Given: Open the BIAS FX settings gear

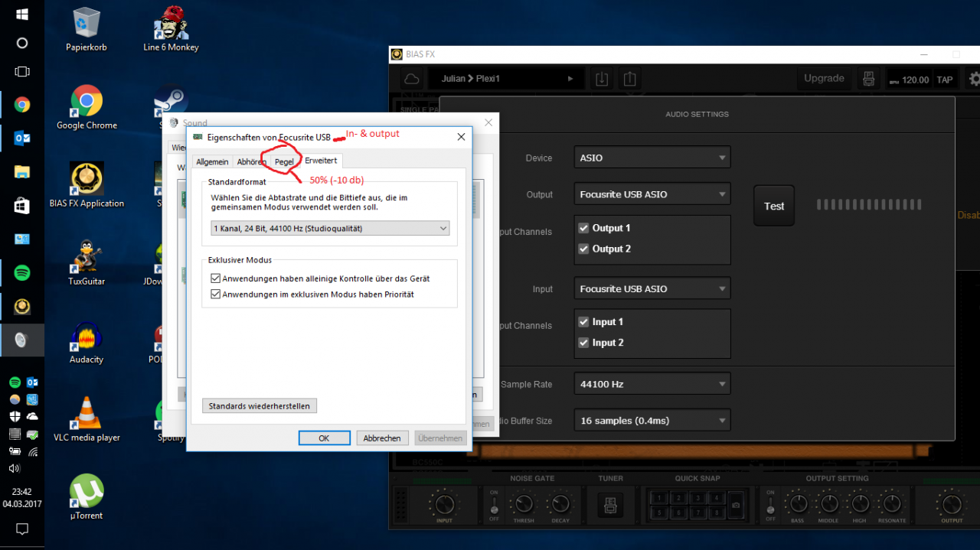Looking at the screenshot, I should point(974,79).
